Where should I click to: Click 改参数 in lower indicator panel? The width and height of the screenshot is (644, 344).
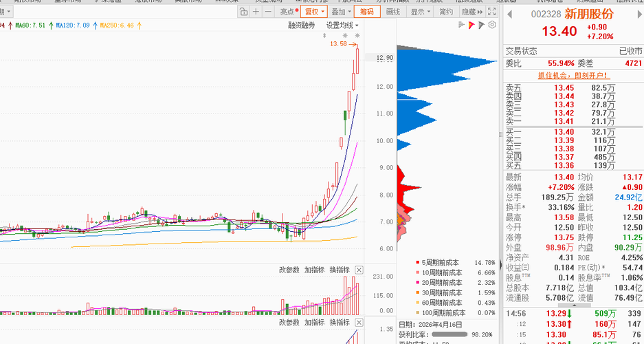289,322
